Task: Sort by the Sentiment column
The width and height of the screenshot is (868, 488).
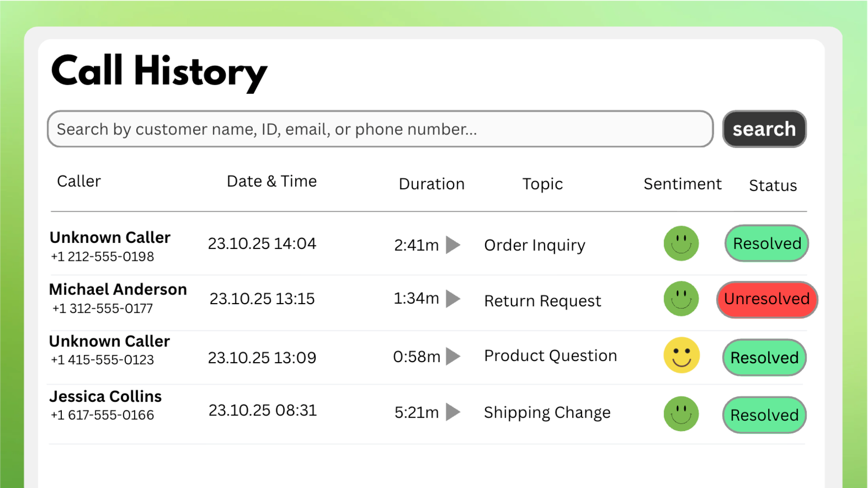Action: tap(682, 184)
